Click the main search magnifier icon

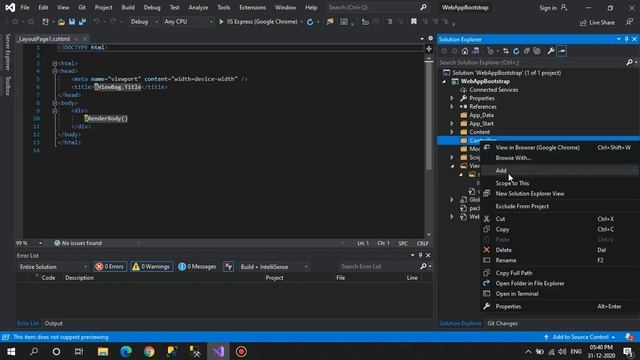(x=423, y=7)
